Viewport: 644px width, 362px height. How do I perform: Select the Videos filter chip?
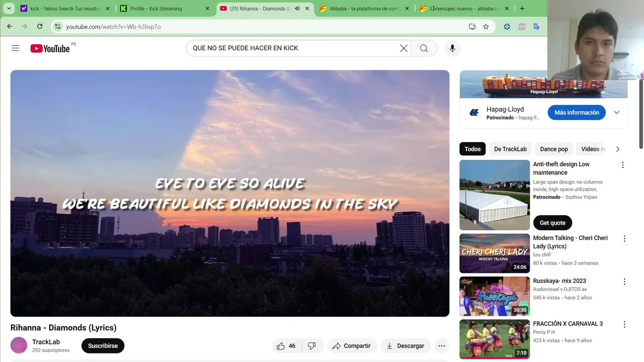593,149
